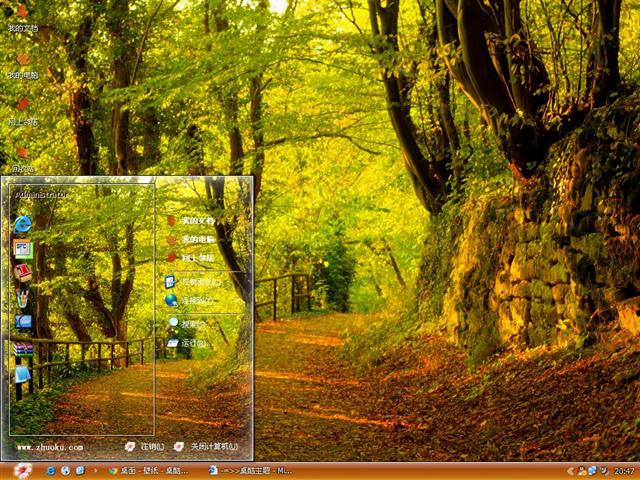The image size is (640, 480).
Task: Select 网上邻居 in start menu right column
Action: tap(190, 258)
